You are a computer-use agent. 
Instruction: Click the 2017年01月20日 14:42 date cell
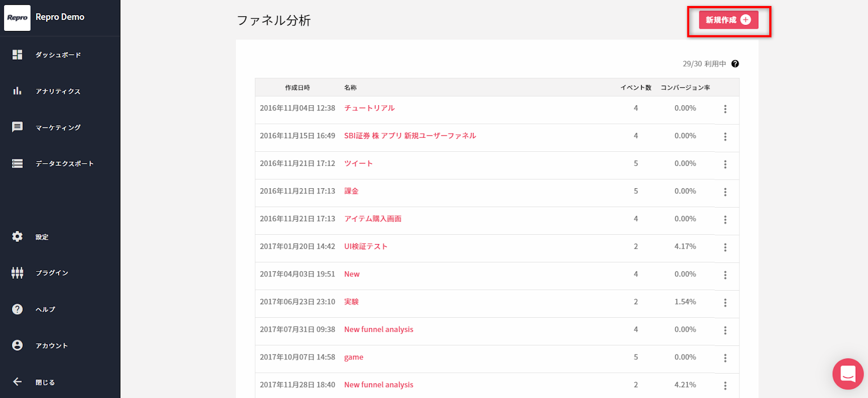[297, 246]
